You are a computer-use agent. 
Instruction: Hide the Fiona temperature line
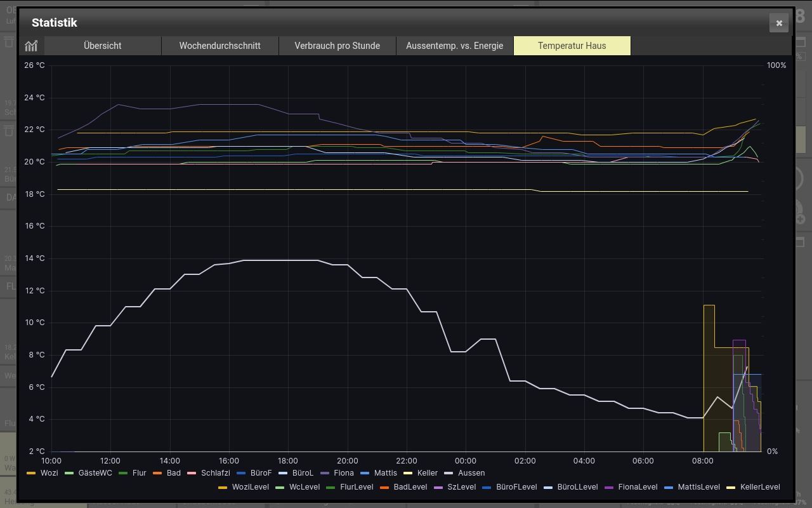337,473
